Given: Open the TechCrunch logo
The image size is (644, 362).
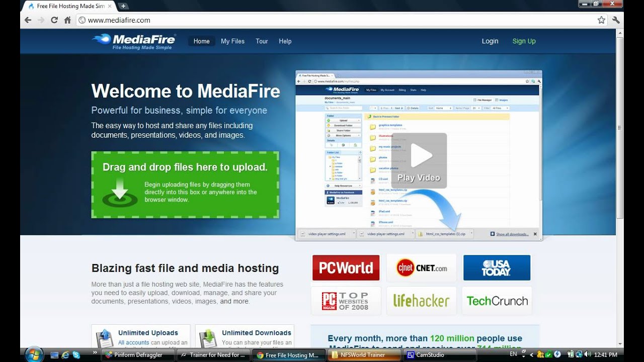Looking at the screenshot, I should [x=497, y=301].
